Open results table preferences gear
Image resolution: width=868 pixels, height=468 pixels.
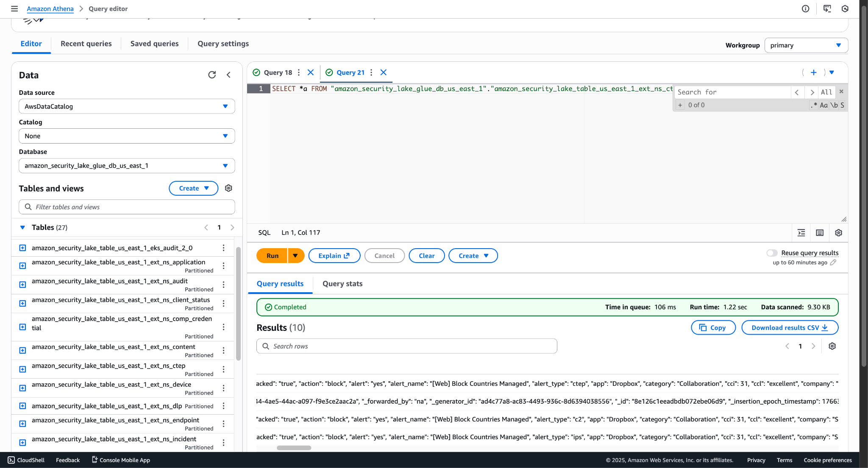pyautogui.click(x=832, y=346)
